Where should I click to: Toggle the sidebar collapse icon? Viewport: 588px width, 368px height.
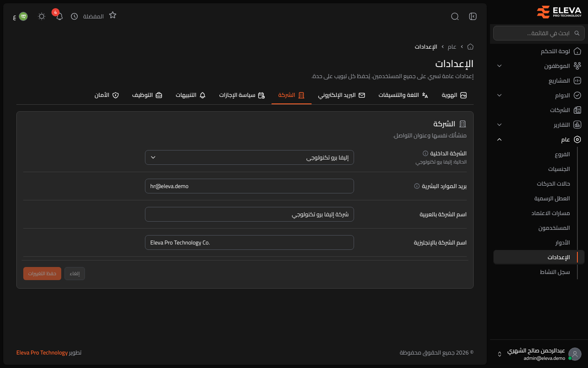coord(473,16)
